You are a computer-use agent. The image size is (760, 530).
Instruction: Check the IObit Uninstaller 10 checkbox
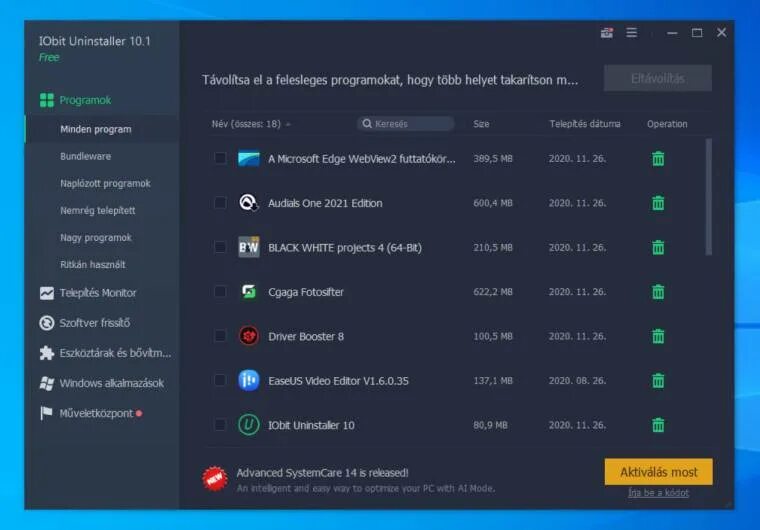point(220,425)
